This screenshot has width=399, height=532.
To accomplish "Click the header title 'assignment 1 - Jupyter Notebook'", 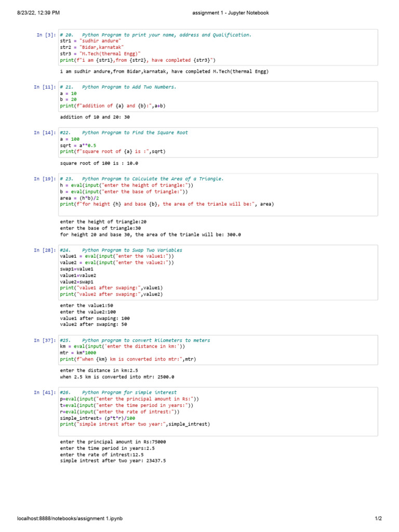I will coord(230,13).
